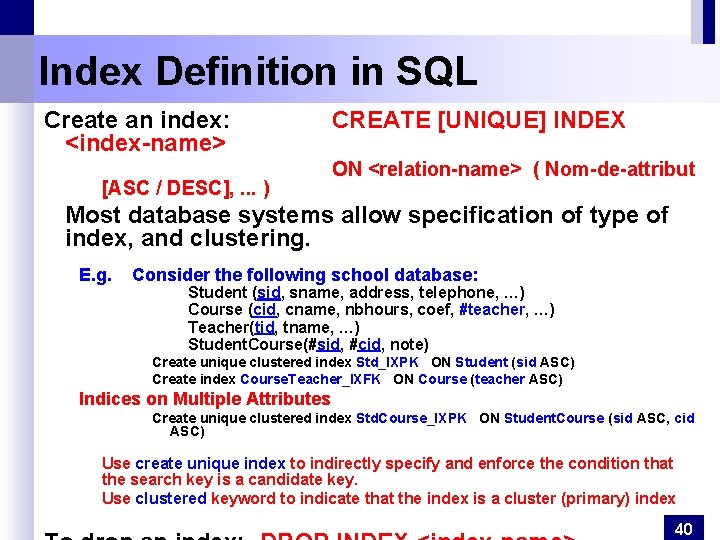720x540 pixels.
Task: Click the 'CourseTeacher_IXFK' index name
Action: click(310, 379)
